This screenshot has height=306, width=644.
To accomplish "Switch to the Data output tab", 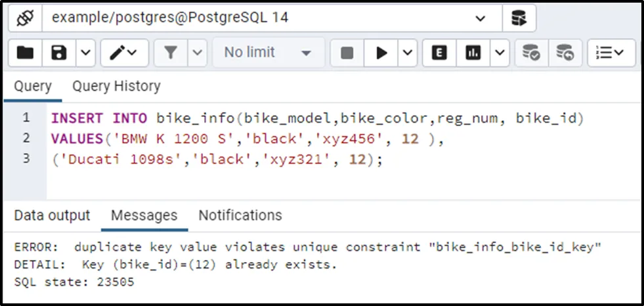I will 52,215.
